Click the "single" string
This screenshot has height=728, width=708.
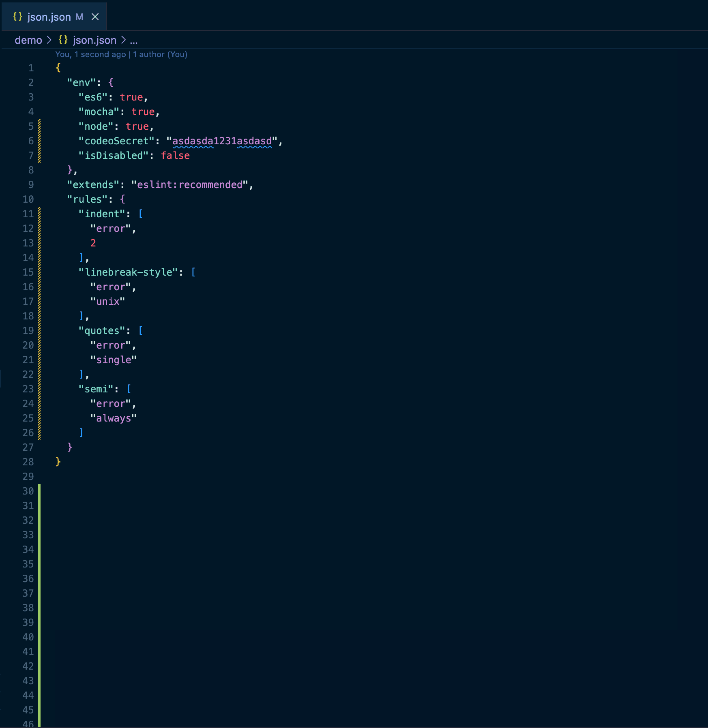tap(114, 360)
